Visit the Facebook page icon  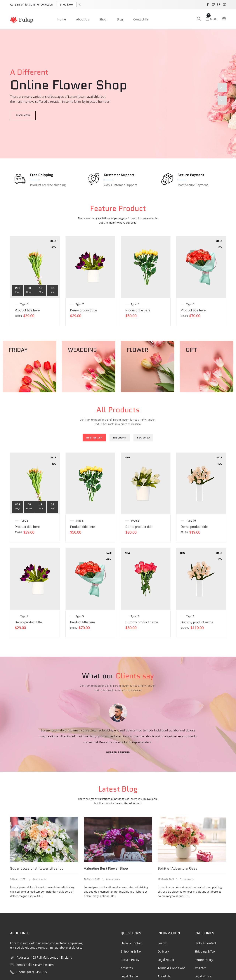[x=208, y=5]
